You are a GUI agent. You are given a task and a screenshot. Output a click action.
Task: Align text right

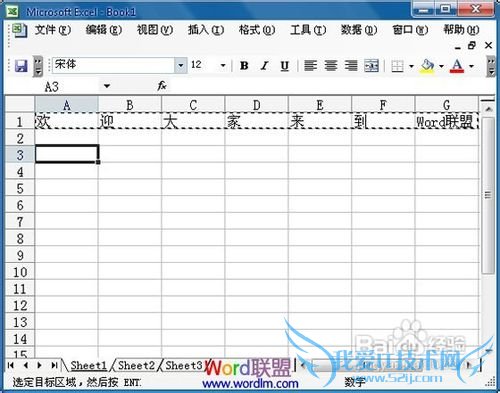[351, 66]
